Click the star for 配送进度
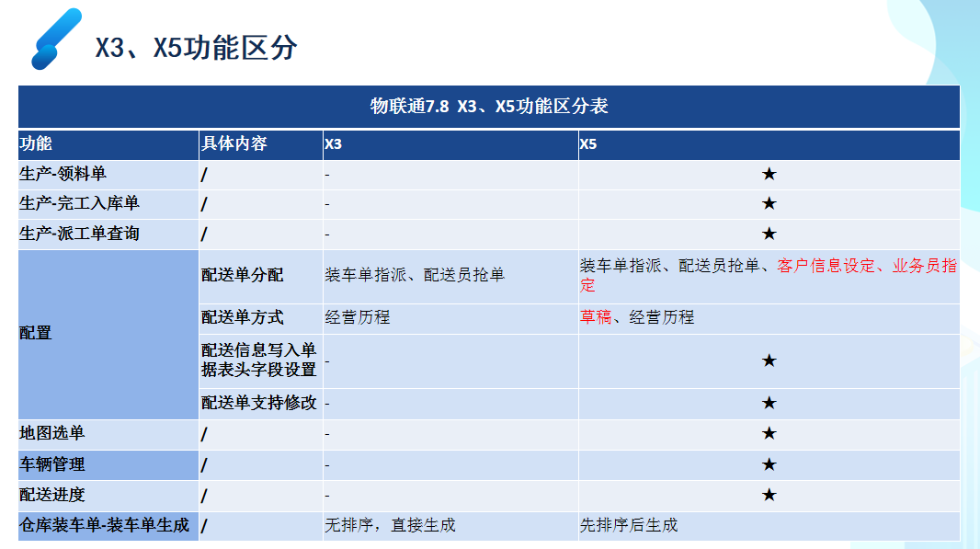The image size is (980, 549). click(768, 496)
